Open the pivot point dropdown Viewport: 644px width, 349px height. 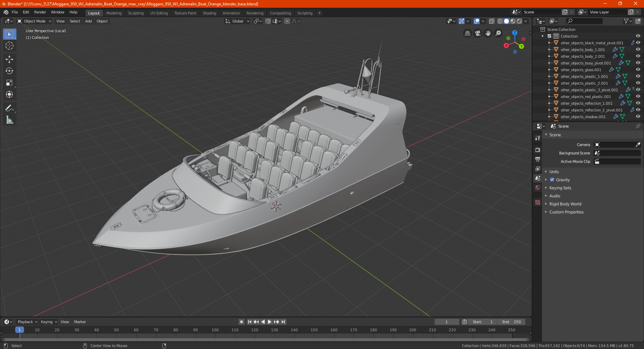coord(258,21)
